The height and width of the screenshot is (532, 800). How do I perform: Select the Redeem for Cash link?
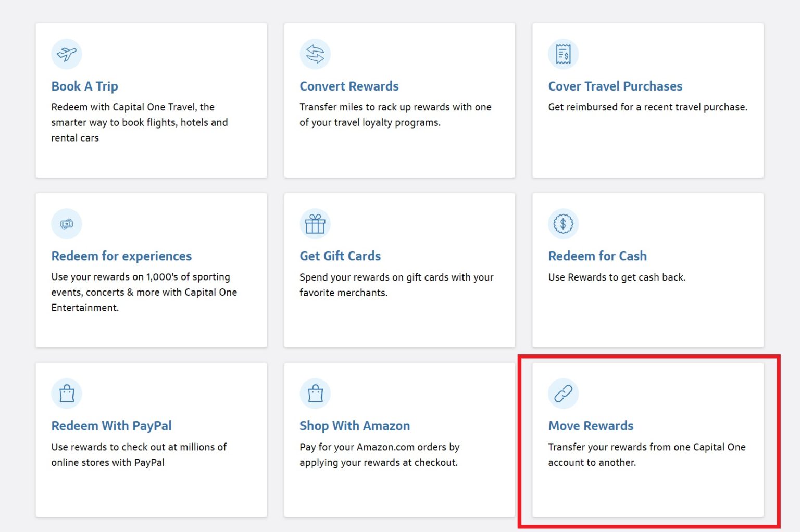tap(597, 256)
